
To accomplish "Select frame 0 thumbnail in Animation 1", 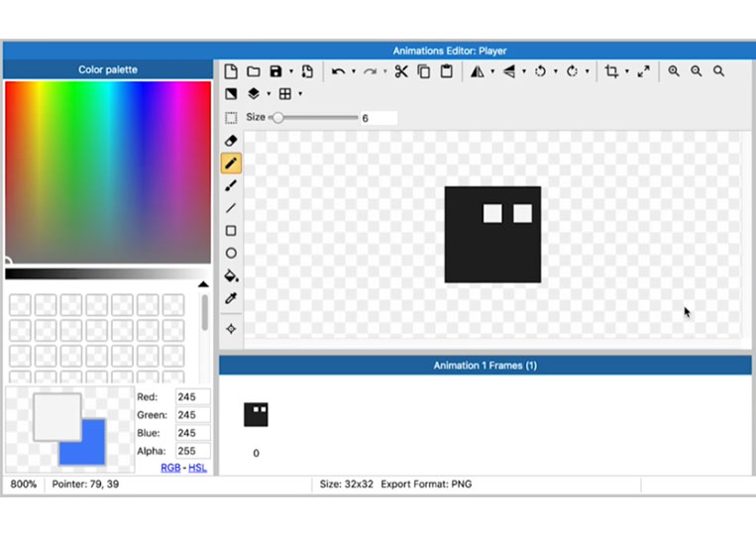I will coord(256,414).
